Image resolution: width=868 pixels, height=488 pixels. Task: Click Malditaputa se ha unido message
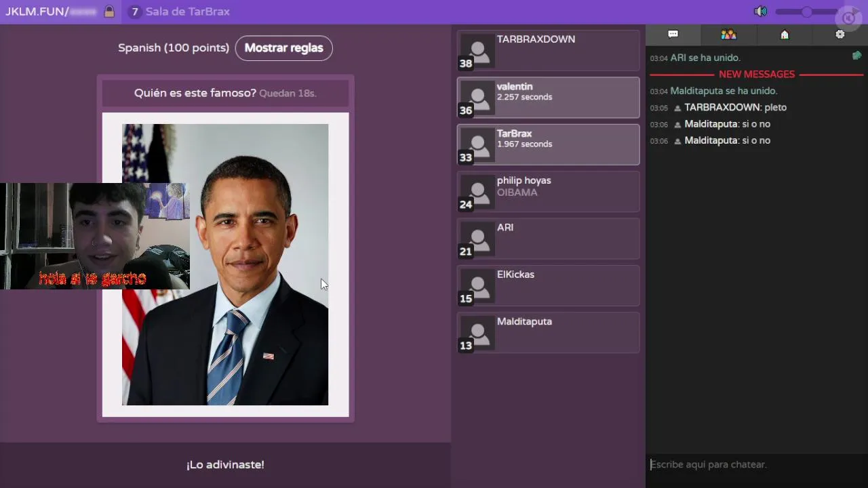click(724, 91)
